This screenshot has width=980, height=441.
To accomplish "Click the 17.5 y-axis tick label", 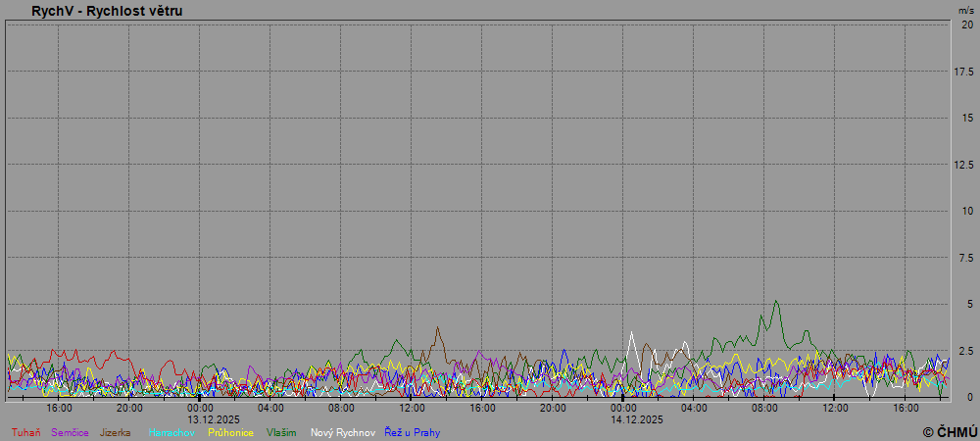I will click(964, 72).
